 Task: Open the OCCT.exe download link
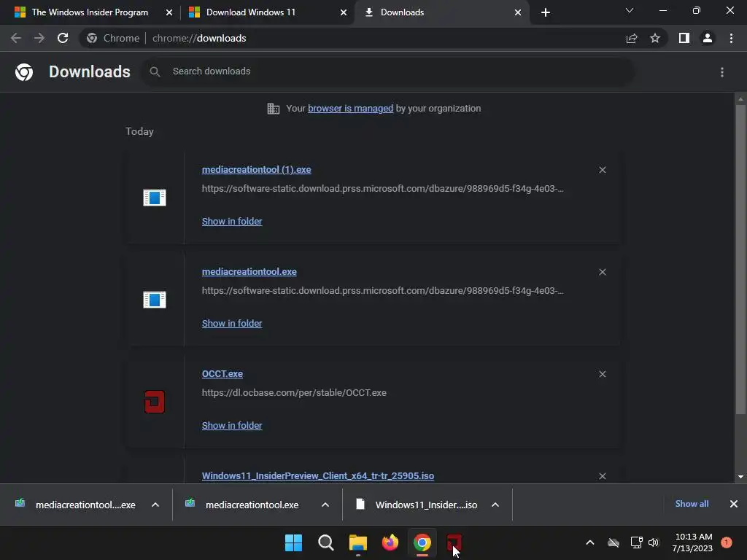pyautogui.click(x=222, y=374)
